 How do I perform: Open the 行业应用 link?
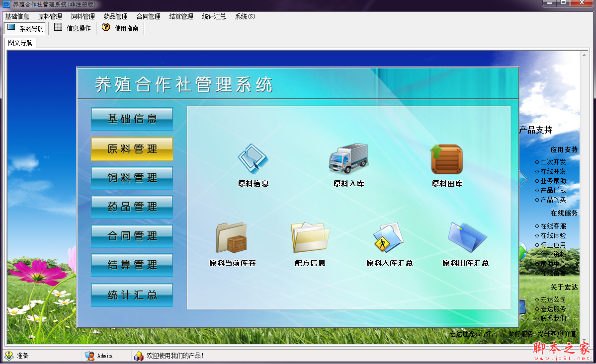coord(553,245)
